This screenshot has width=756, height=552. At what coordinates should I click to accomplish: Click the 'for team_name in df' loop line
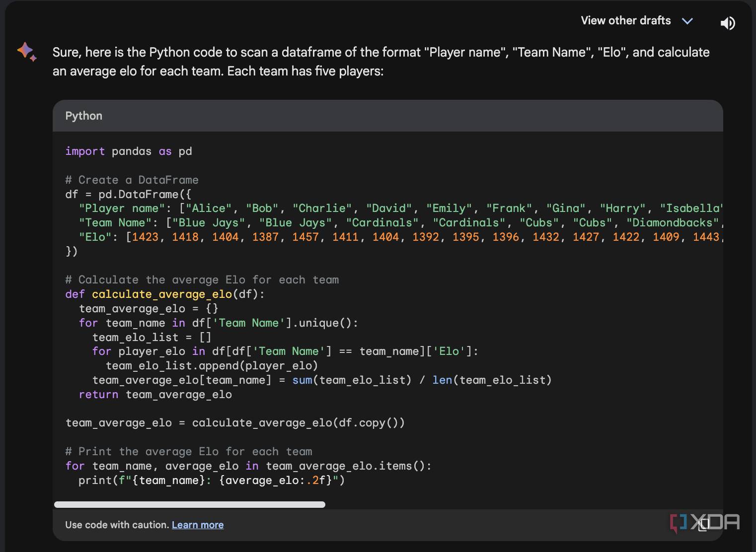pyautogui.click(x=218, y=323)
